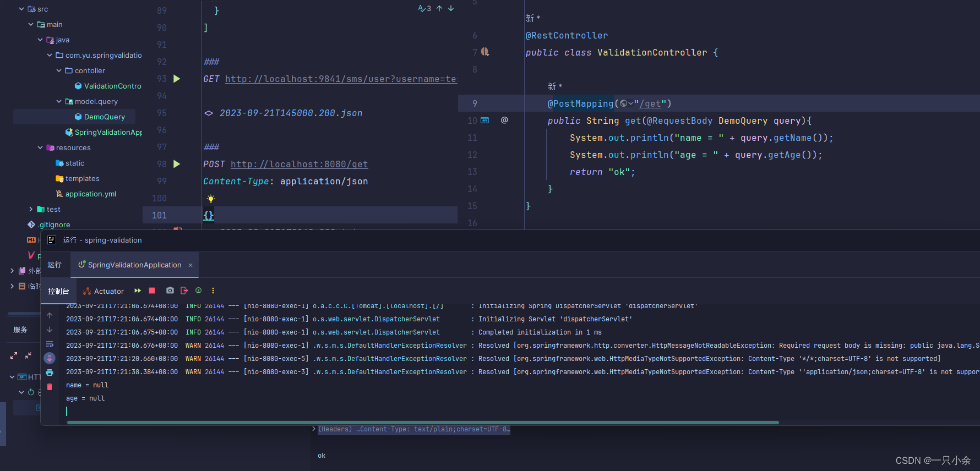Rerun the application with green double-arrow
Viewport: 980px width, 471px height.
[138, 291]
